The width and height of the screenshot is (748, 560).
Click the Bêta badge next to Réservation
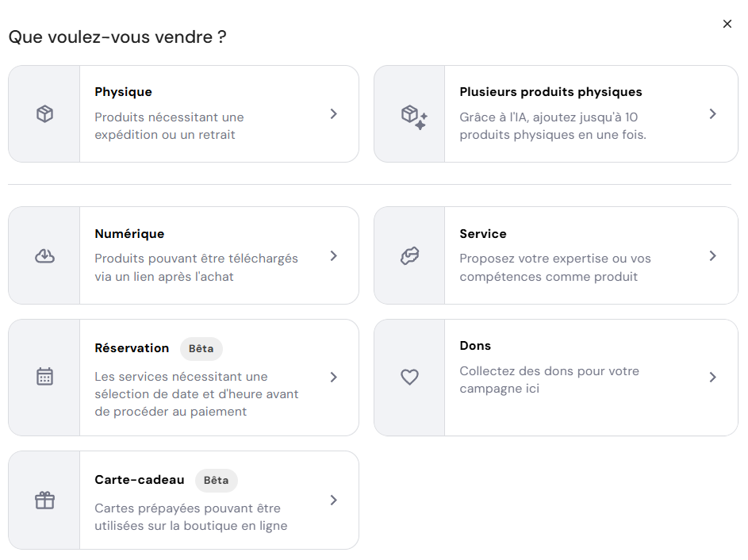201,349
